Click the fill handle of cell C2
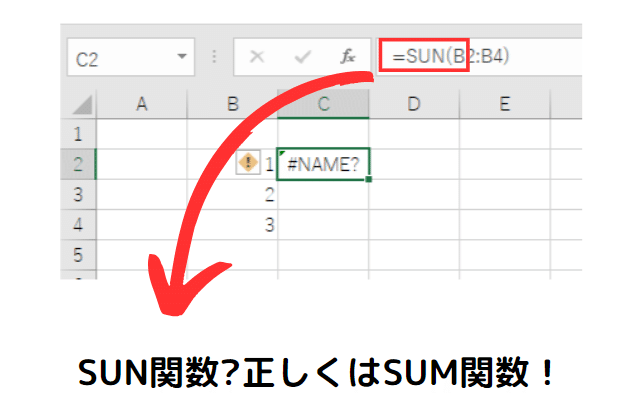641x393 pixels. point(369,179)
